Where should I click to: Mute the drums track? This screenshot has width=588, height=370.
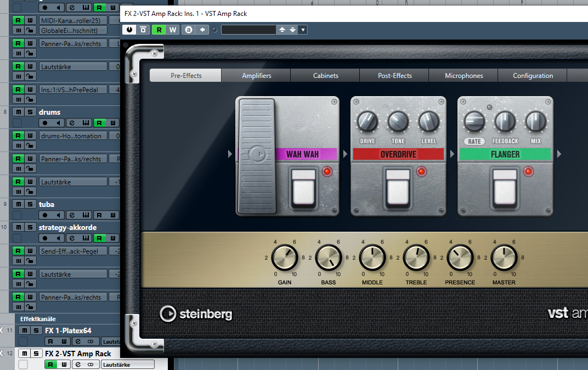[19, 112]
